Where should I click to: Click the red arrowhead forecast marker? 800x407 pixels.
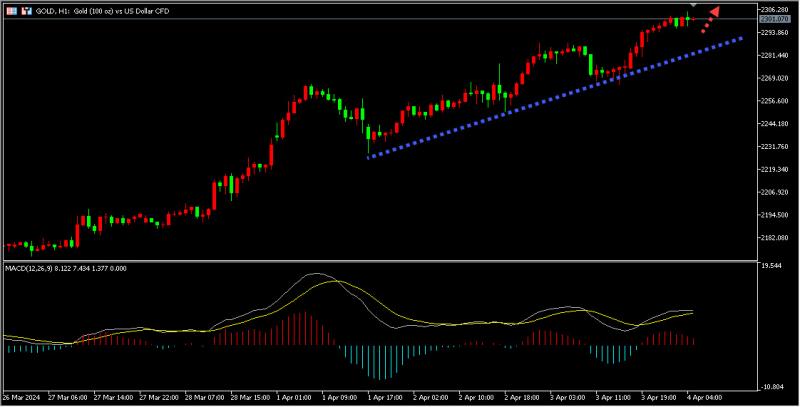coord(714,13)
